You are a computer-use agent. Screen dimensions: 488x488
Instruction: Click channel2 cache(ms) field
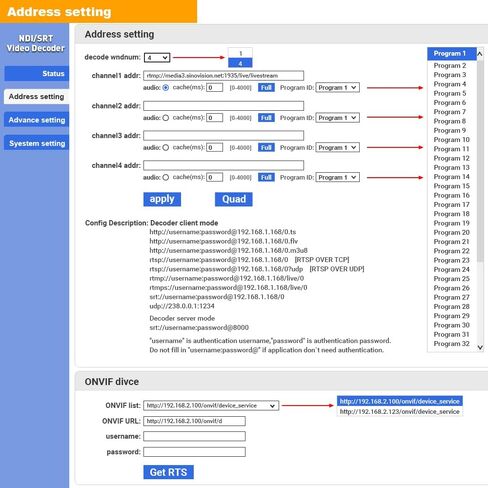215,118
